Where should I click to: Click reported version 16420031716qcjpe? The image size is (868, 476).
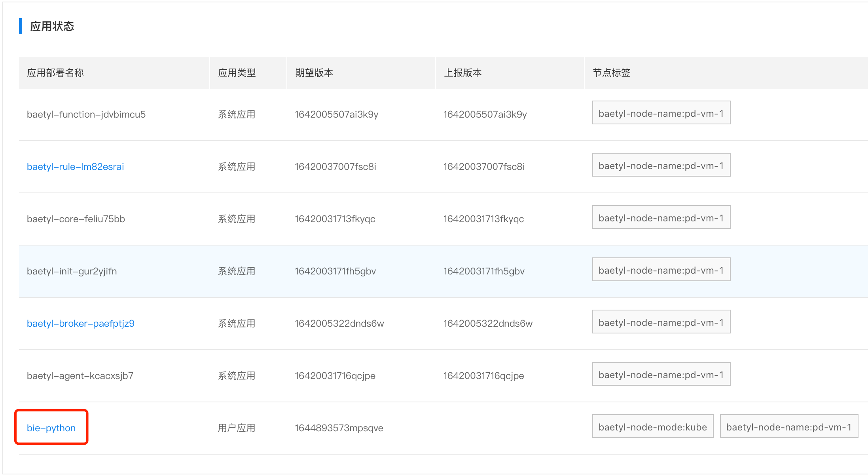coord(483,376)
